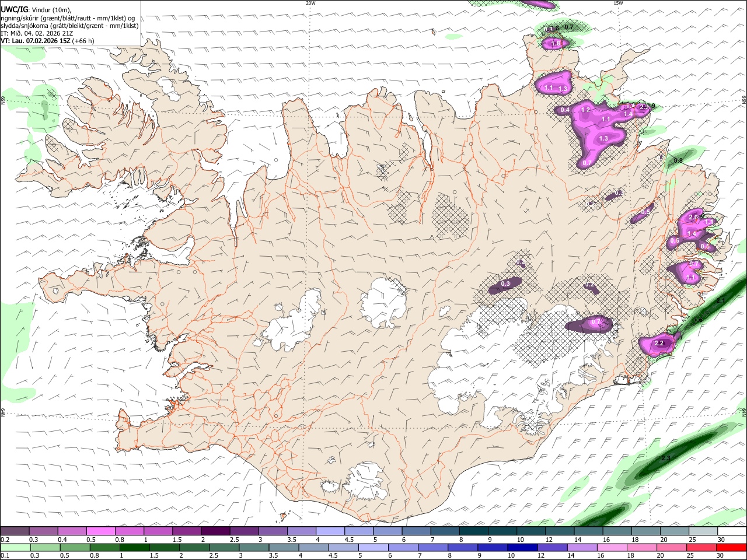
Task: Select the dark blue bottom-row swatch labelled 10
Action: click(x=522, y=548)
